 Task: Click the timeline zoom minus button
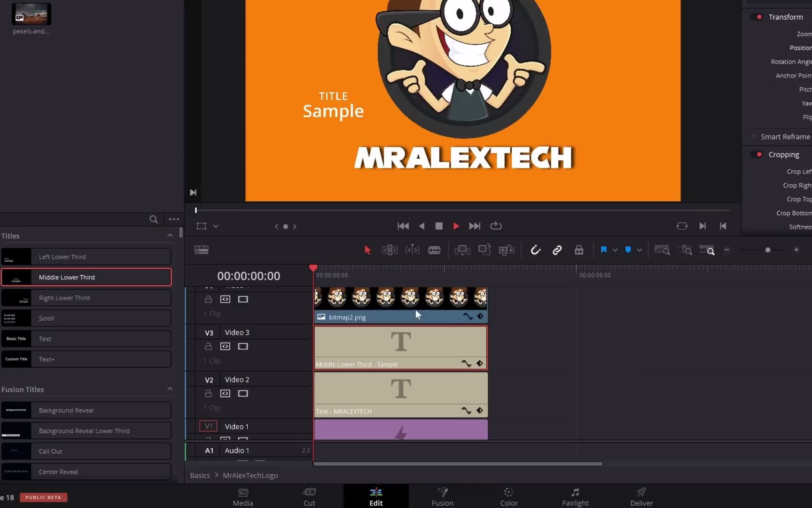point(726,250)
